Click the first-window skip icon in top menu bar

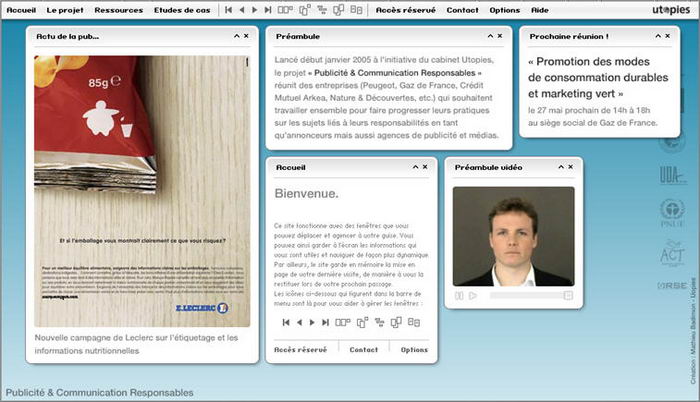click(x=229, y=9)
